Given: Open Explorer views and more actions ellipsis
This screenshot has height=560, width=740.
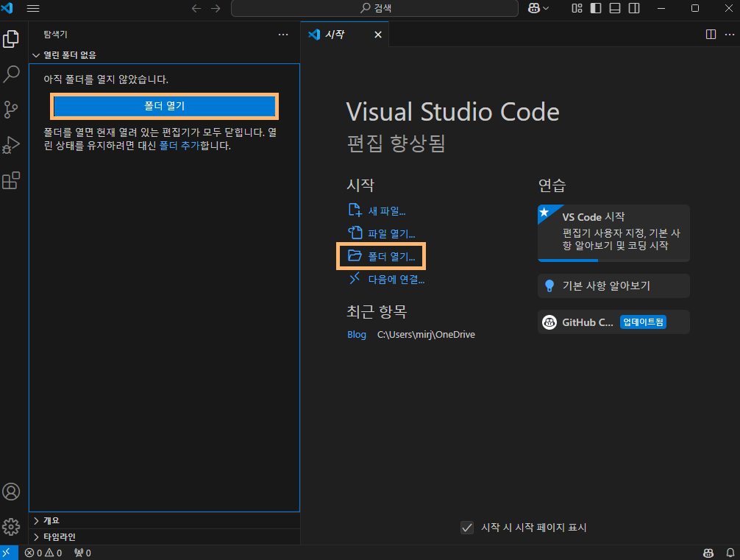Looking at the screenshot, I should [283, 35].
